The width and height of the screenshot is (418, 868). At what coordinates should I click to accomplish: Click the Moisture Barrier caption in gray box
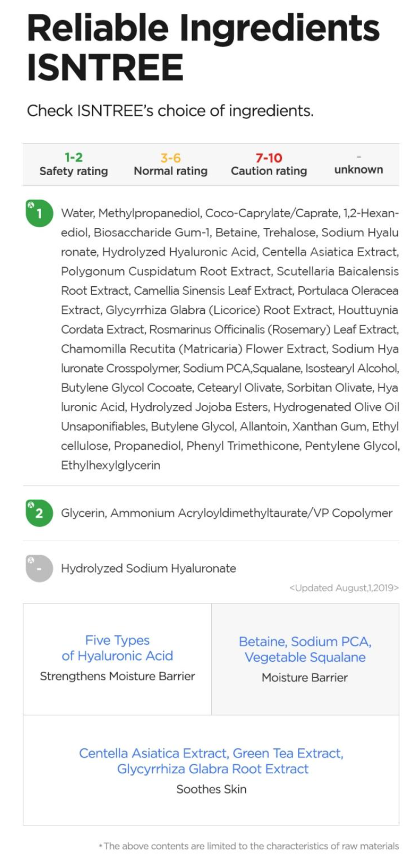(305, 677)
